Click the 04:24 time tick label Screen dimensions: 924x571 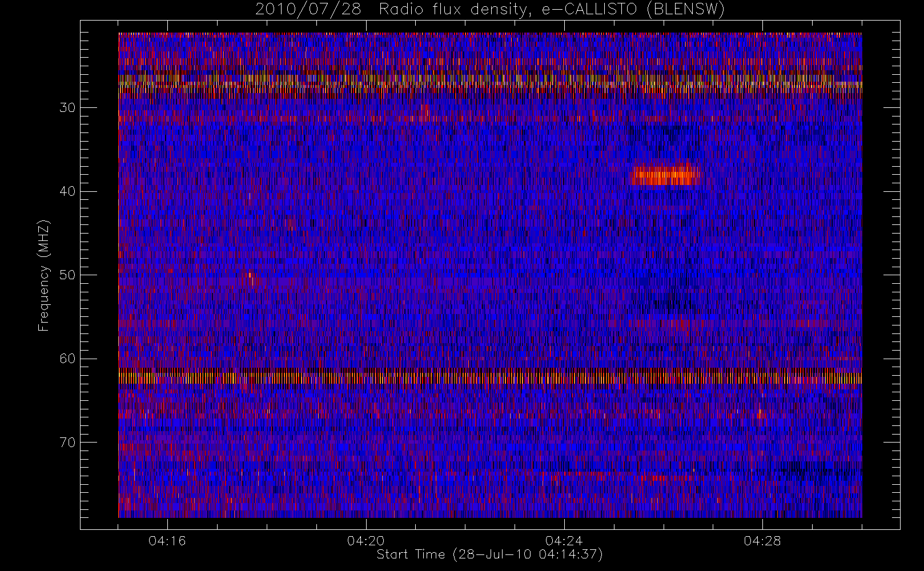coord(564,541)
